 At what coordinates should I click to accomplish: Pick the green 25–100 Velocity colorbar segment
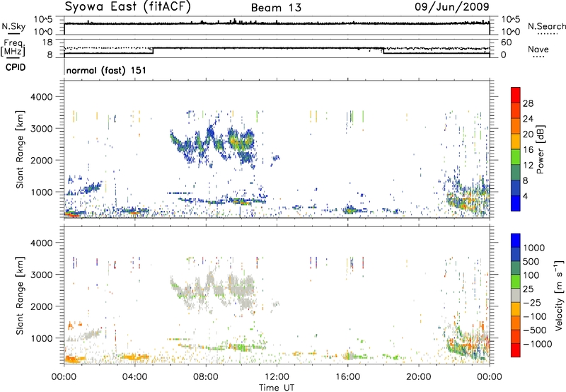[x=516, y=282]
